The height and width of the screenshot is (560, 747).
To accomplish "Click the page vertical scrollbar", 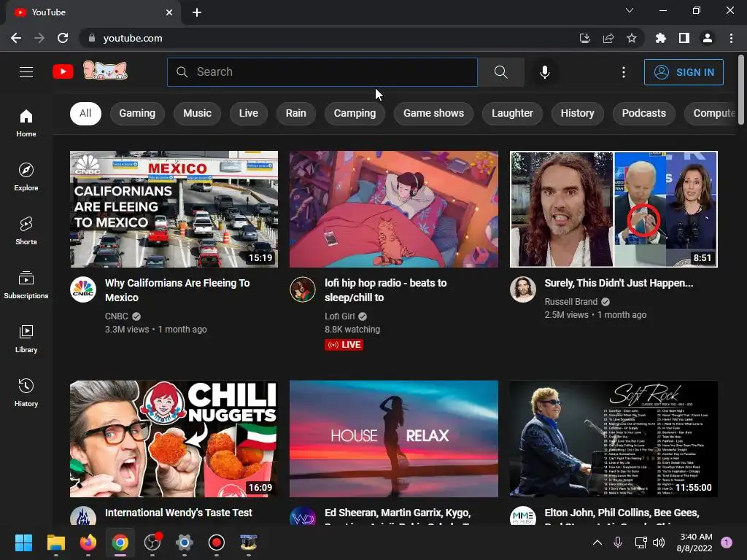I will point(741,90).
